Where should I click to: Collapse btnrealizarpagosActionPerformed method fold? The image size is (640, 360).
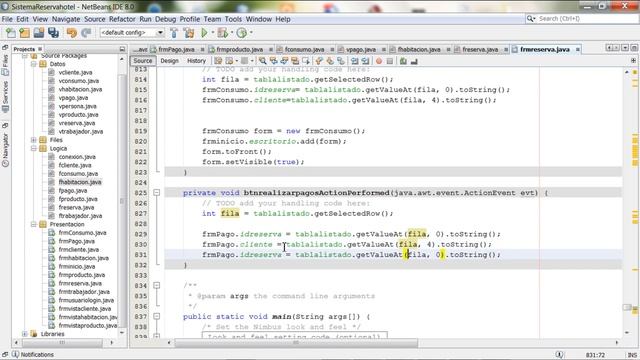tap(156, 193)
